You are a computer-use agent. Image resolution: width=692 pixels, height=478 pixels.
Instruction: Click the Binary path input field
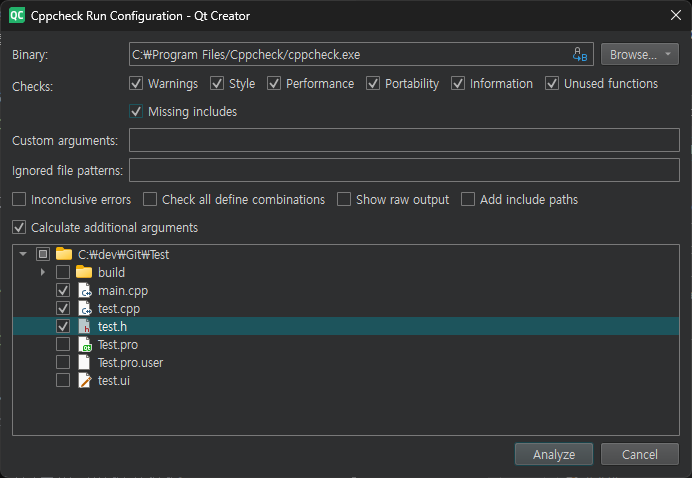point(361,54)
